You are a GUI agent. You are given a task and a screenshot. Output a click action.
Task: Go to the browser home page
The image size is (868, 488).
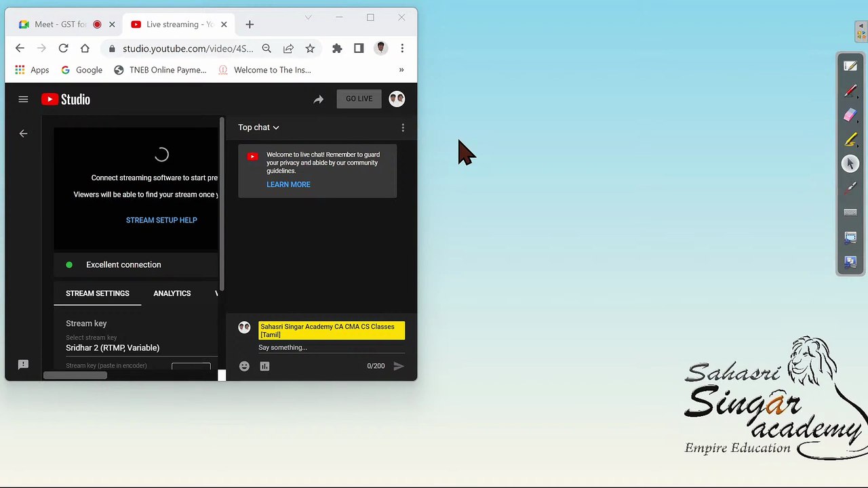[85, 48]
